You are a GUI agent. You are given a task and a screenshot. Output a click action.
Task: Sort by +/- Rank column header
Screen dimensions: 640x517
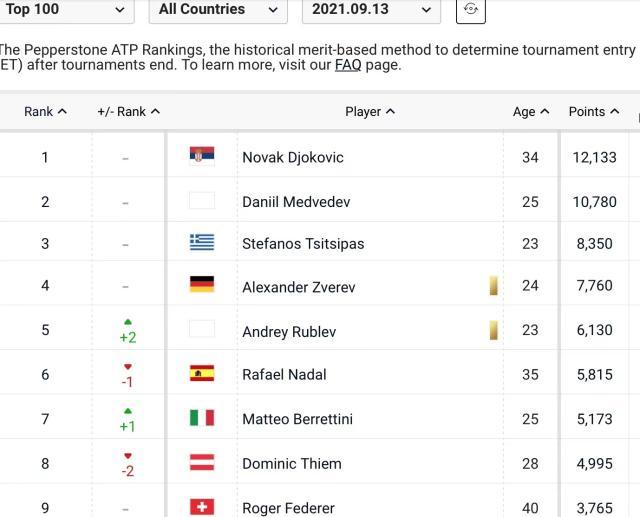pos(128,112)
